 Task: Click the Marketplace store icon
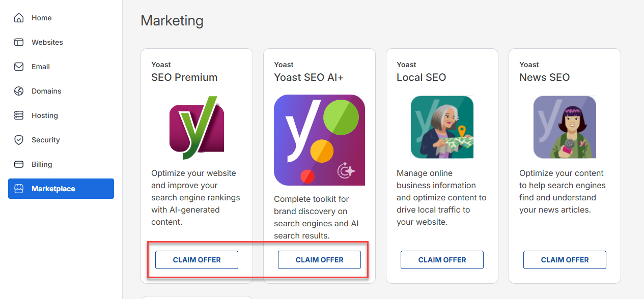click(19, 189)
